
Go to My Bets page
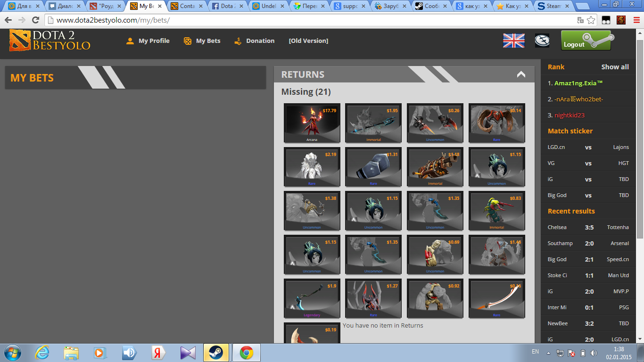202,41
